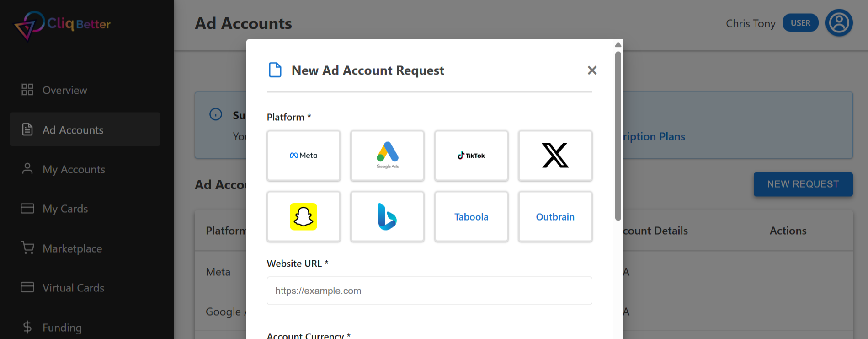Click the modal's vertical scrollbar thumb
Viewport: 868px width, 339px height.
click(618, 136)
